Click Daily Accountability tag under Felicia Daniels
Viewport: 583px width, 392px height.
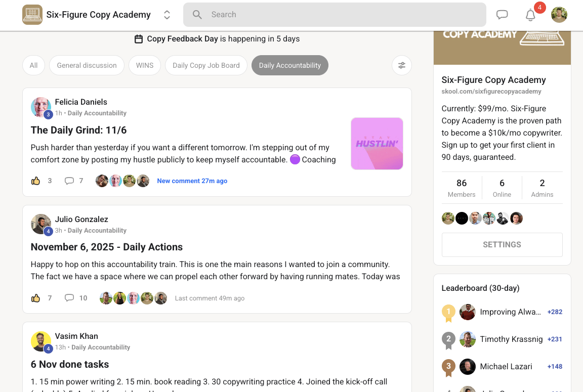(x=97, y=113)
